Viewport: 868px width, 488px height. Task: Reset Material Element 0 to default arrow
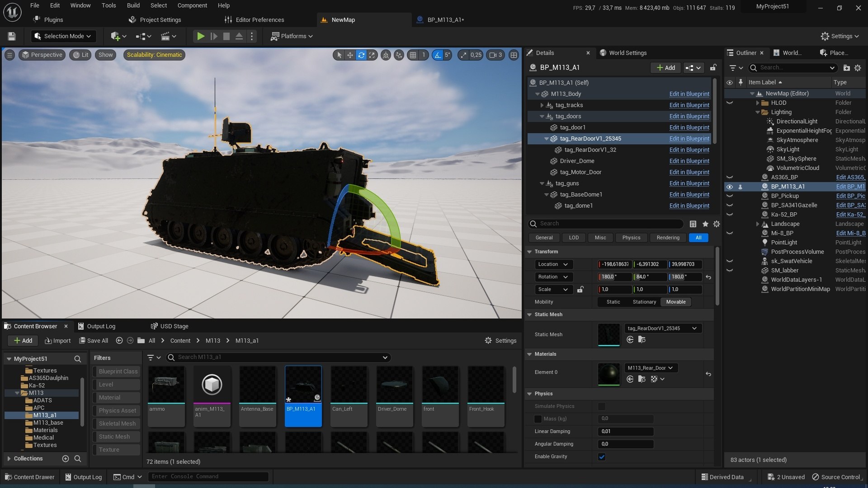tap(708, 374)
